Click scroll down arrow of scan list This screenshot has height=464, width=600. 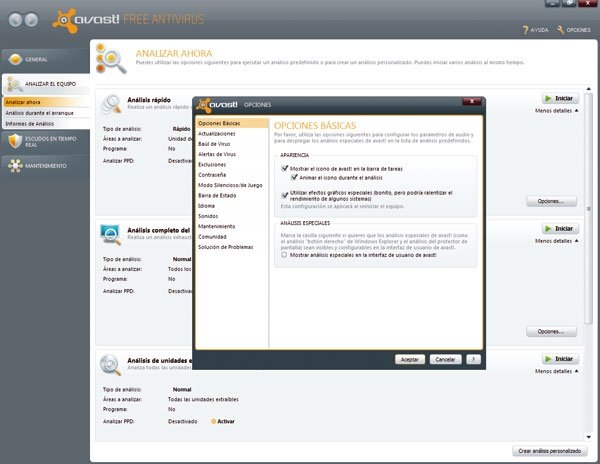589,437
